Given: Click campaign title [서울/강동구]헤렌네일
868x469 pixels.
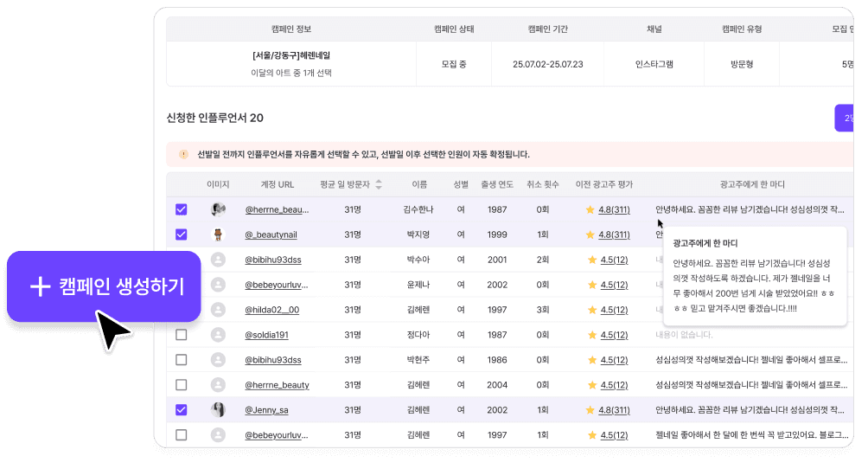Looking at the screenshot, I should point(291,55).
